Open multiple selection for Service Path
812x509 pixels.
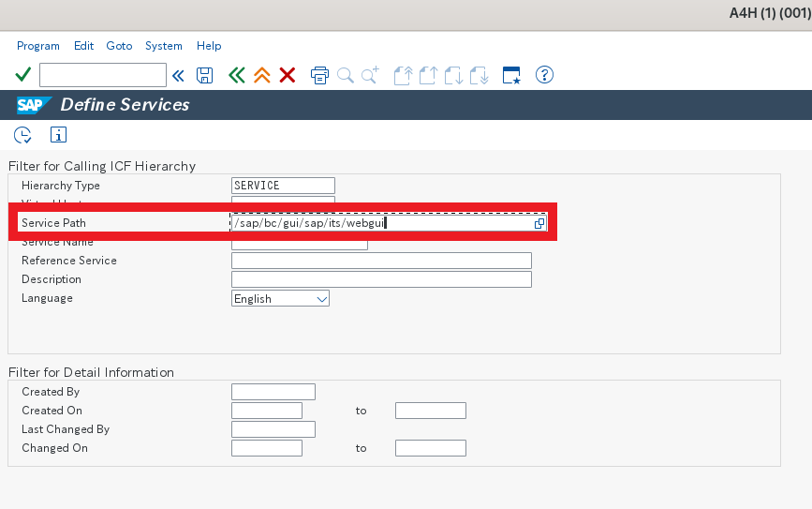click(x=539, y=223)
